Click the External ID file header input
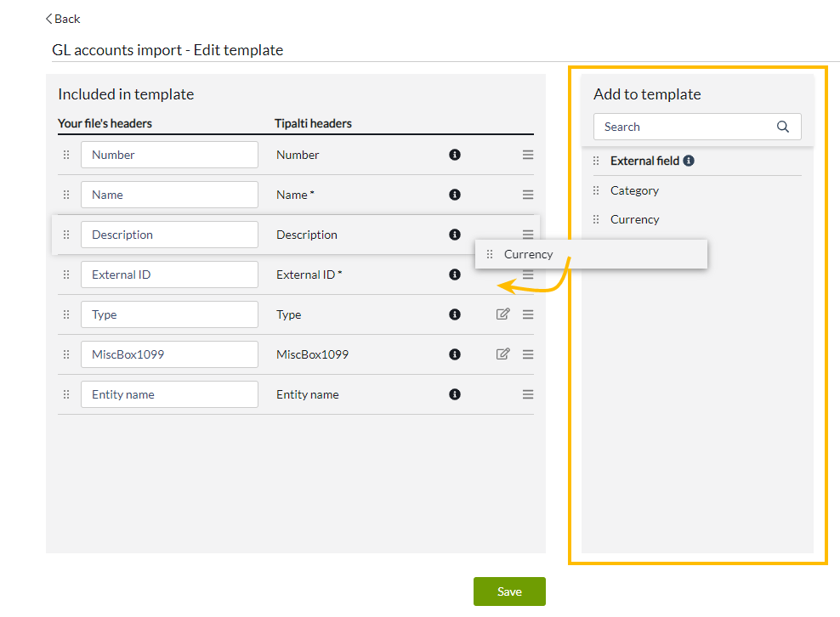This screenshot has width=840, height=617. tap(169, 275)
